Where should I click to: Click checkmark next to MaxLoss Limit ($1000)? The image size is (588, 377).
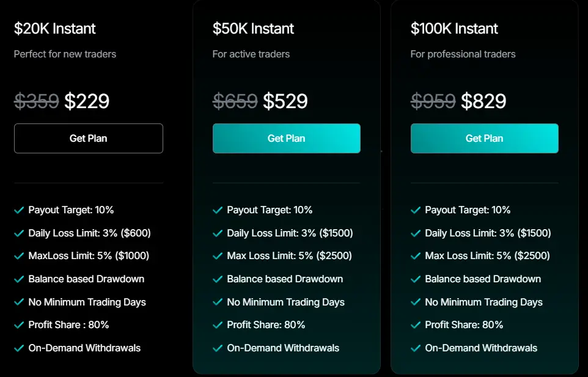19,256
